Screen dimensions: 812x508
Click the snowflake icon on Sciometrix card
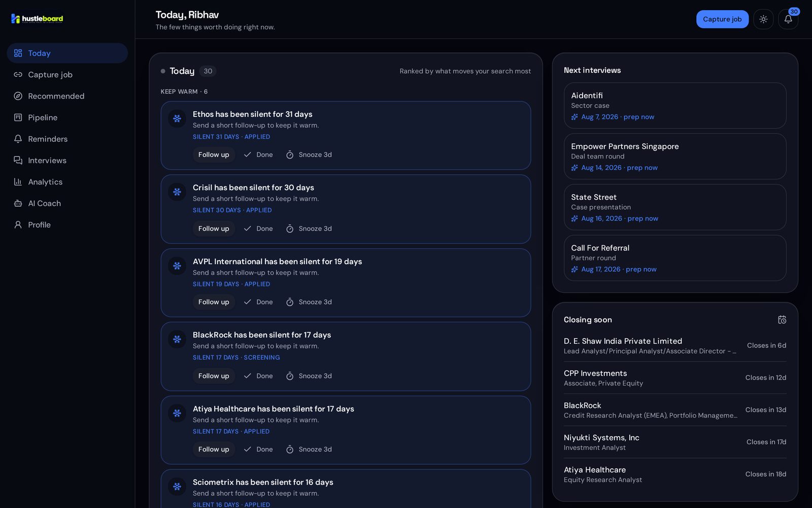pyautogui.click(x=177, y=487)
